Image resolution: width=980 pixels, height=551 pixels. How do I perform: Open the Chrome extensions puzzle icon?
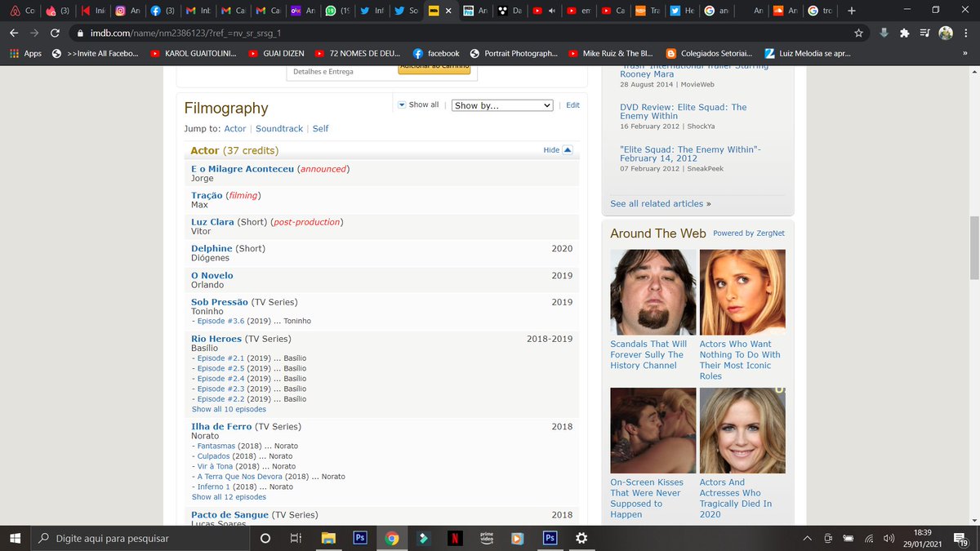click(x=904, y=33)
